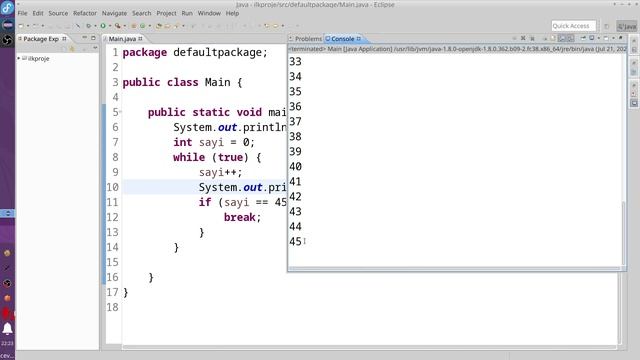The width and height of the screenshot is (640, 360).
Task: Toggle Word Wrap in Console toolbar
Action: pos(571,38)
